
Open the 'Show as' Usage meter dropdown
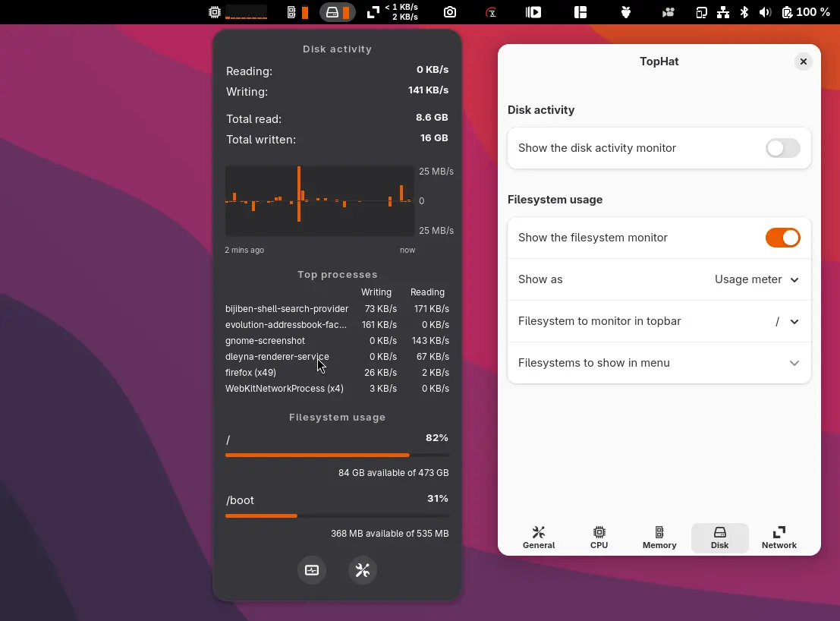click(756, 279)
